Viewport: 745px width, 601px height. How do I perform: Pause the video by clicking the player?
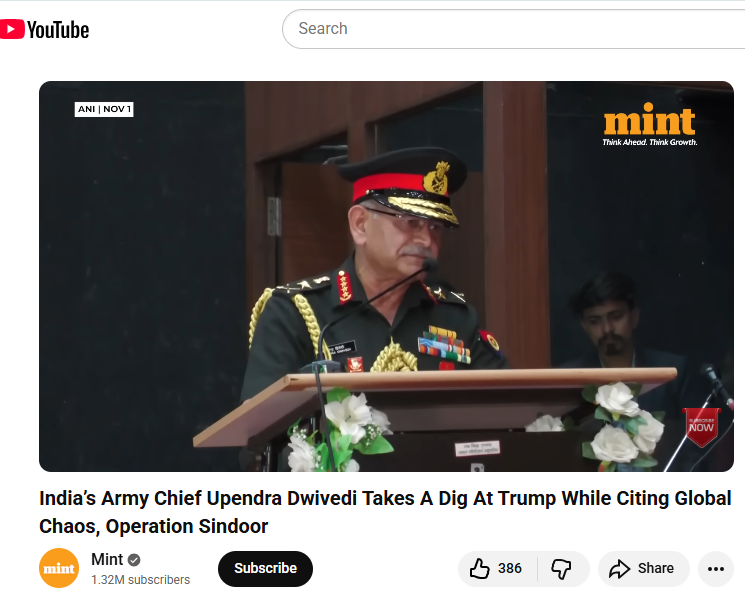(386, 276)
